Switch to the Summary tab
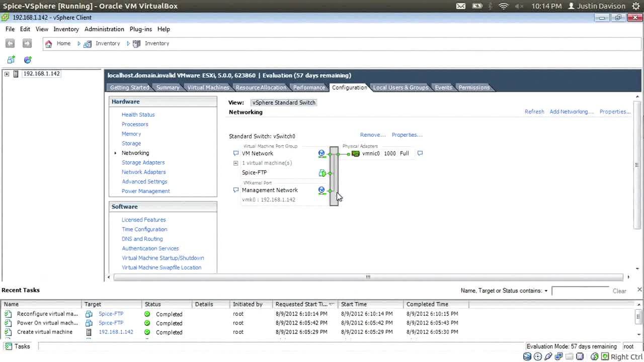Screen dimensions: 644x362 [x=168, y=87]
